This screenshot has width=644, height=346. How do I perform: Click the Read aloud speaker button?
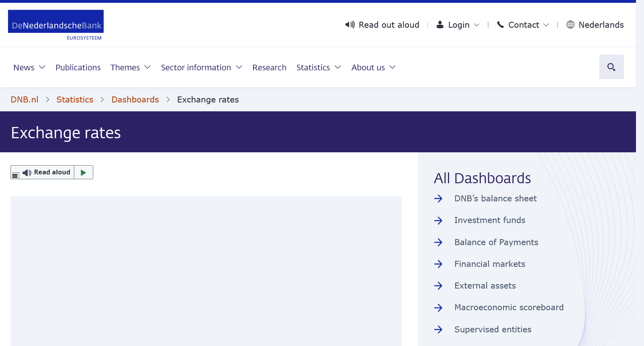tap(47, 172)
